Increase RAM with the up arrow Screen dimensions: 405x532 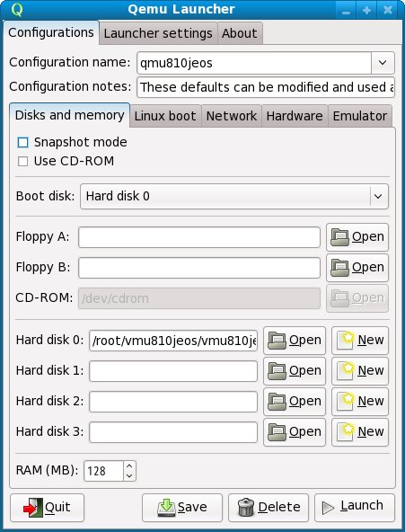(129, 466)
